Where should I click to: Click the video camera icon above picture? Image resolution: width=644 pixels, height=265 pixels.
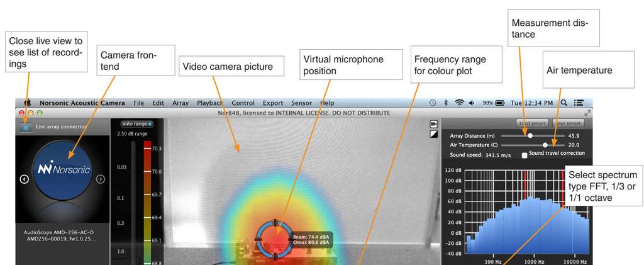(434, 124)
